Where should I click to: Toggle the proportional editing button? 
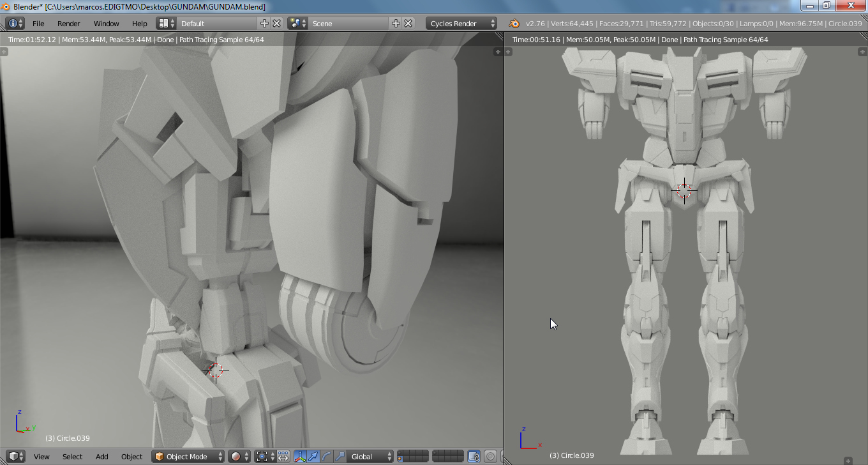[x=490, y=457]
